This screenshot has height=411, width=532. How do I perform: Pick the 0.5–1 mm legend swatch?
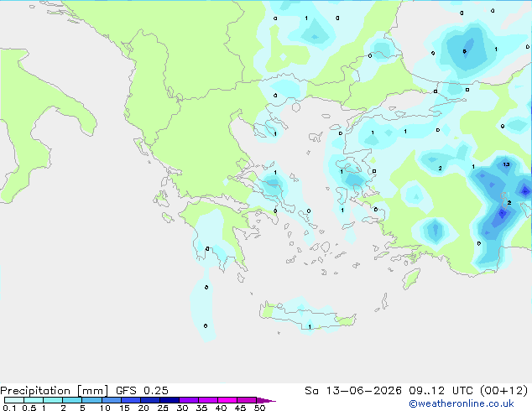34,400
